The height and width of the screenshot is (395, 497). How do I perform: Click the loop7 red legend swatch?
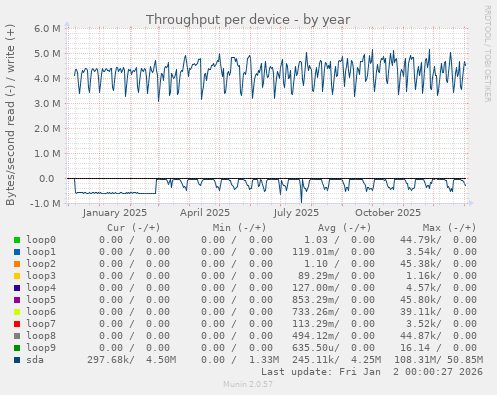pyautogui.click(x=17, y=324)
